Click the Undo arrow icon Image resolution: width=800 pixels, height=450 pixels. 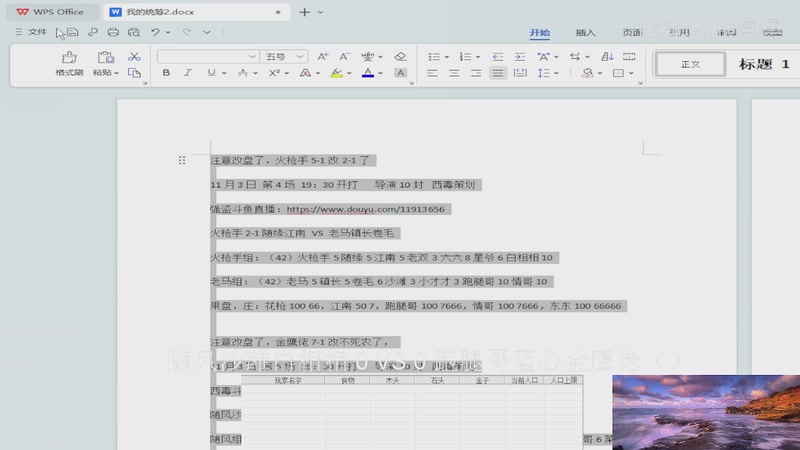[x=155, y=32]
